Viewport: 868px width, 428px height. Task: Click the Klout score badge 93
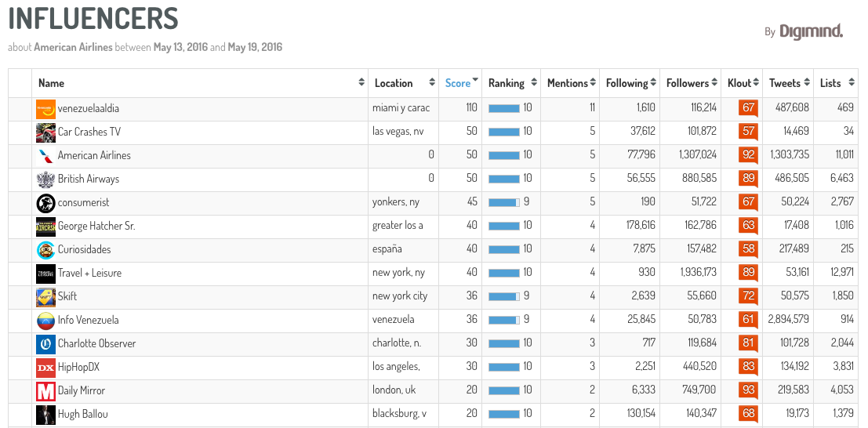click(748, 390)
